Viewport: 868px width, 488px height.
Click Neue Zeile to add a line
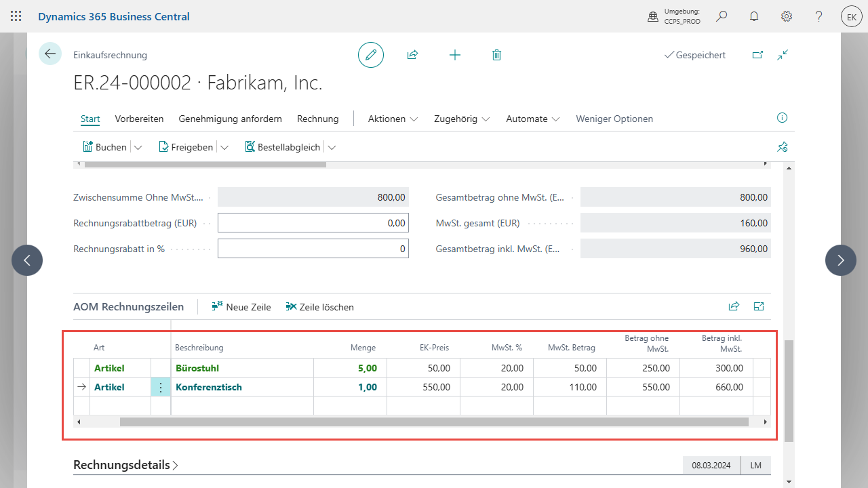click(x=241, y=307)
